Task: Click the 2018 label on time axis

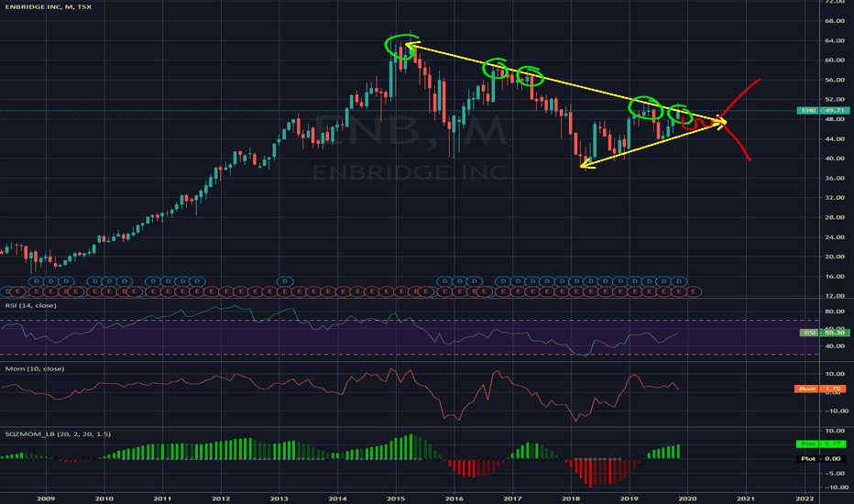Action: pos(570,499)
